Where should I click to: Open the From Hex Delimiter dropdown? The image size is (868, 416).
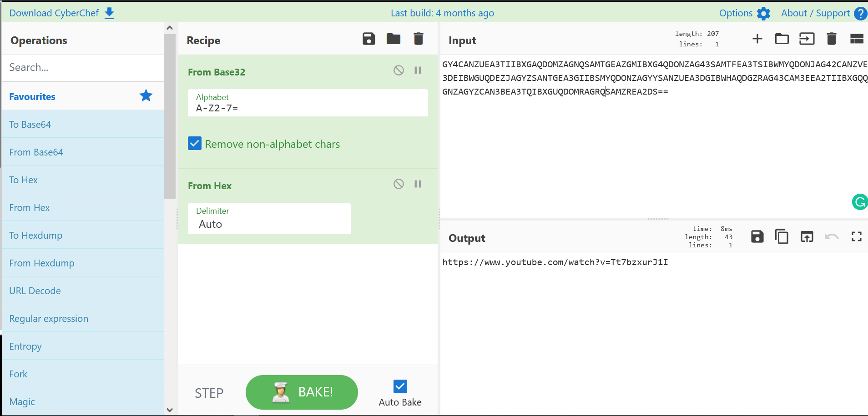tap(269, 218)
